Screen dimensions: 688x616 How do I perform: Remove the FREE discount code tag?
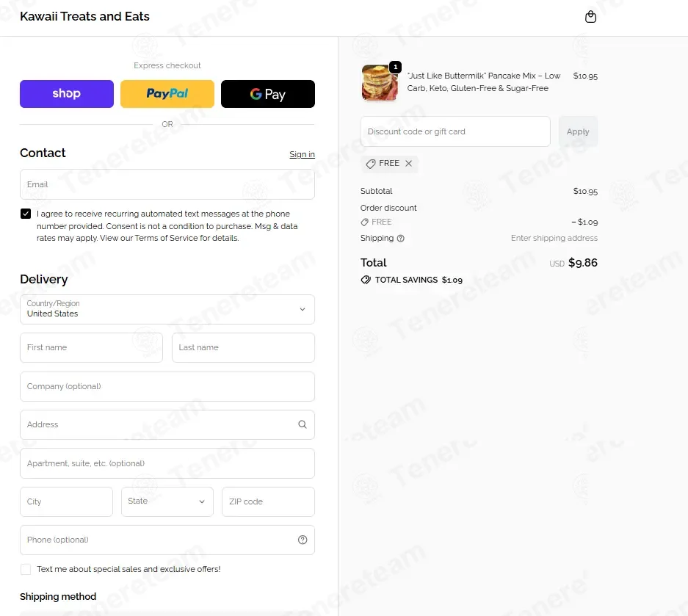pyautogui.click(x=408, y=163)
